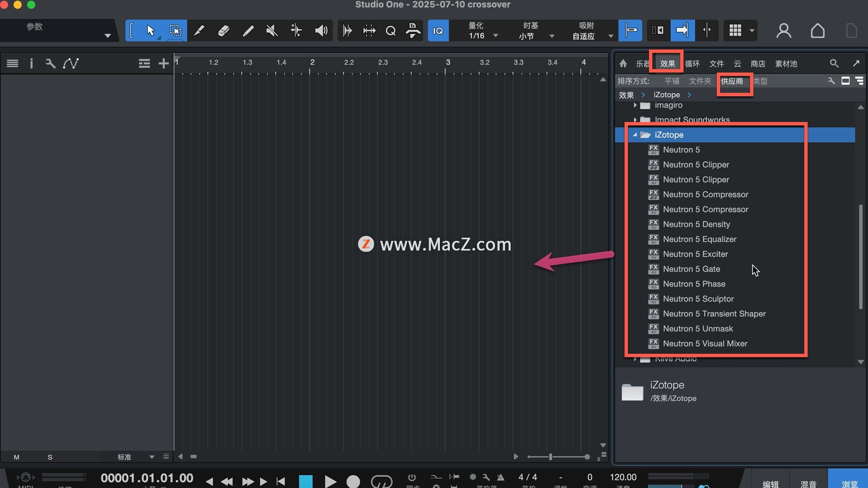
Task: Collapse the iZotope folder
Action: pyautogui.click(x=635, y=135)
